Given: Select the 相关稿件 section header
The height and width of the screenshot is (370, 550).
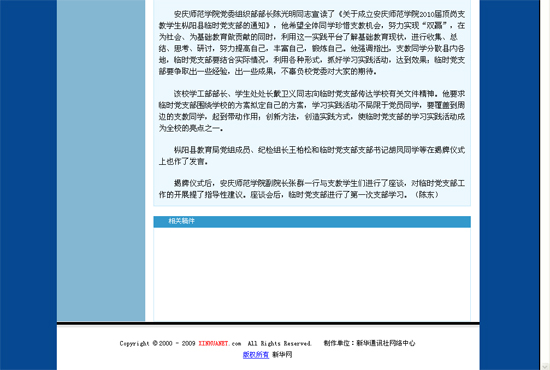Looking at the screenshot, I should click(x=312, y=222).
